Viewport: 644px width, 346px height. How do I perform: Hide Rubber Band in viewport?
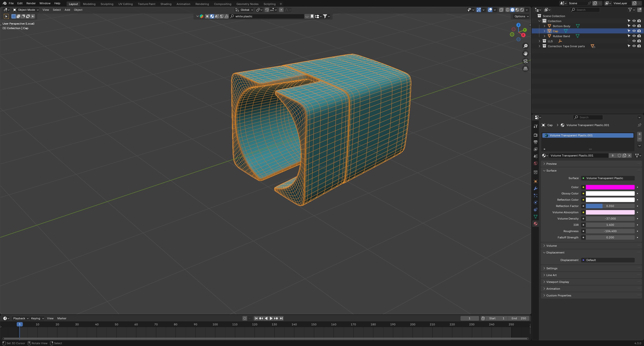[634, 36]
